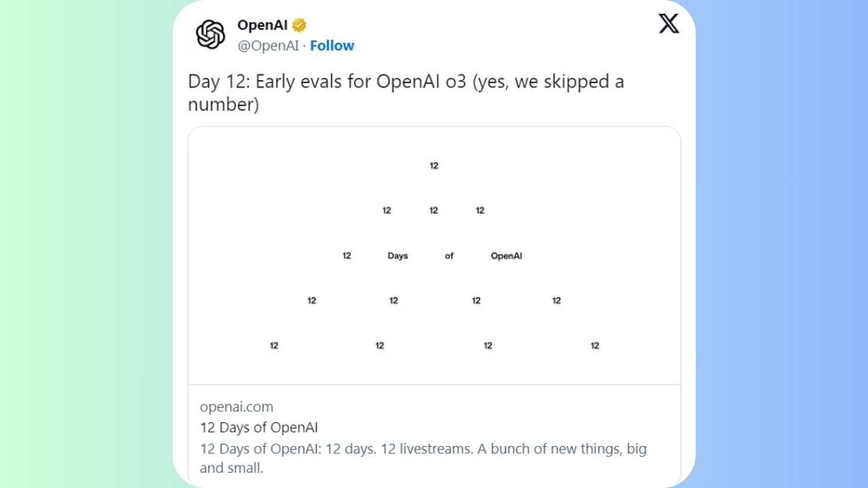Click the 12 just left of Days
868x488 pixels.
point(346,255)
